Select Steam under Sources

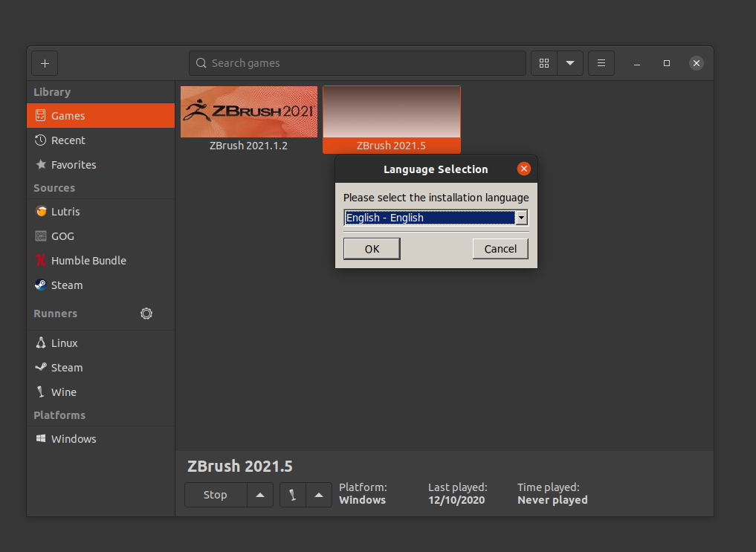pyautogui.click(x=101, y=285)
